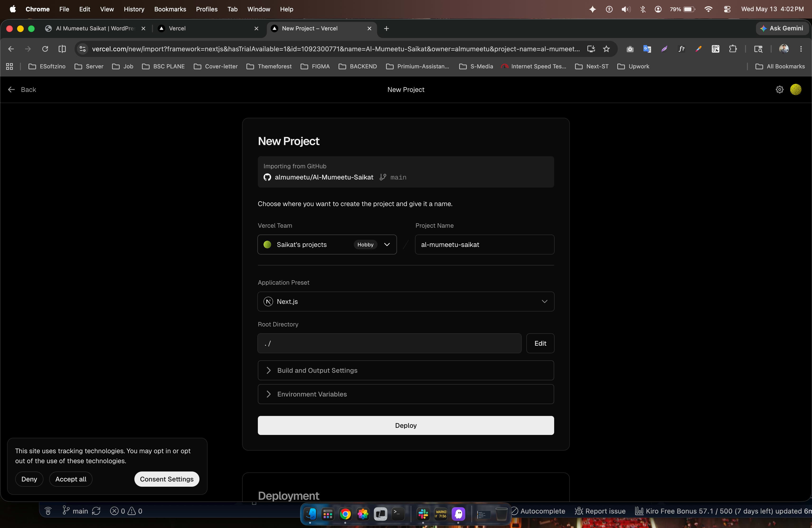This screenshot has height=528, width=812.
Task: Click the main branch indicator in status bar
Action: click(76, 511)
